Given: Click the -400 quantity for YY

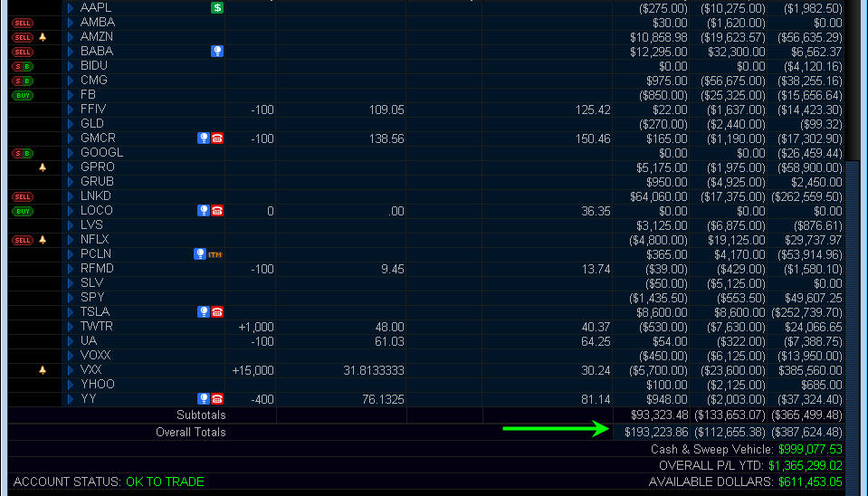Looking at the screenshot, I should [262, 399].
